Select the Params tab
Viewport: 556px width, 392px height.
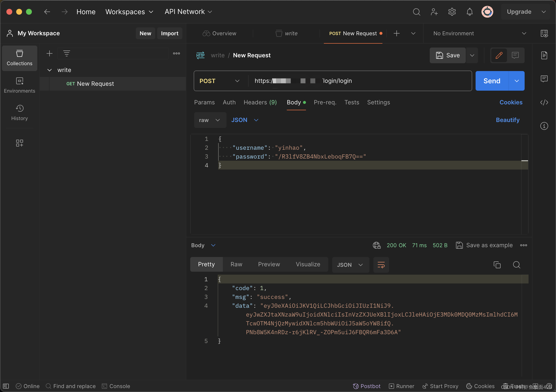pyautogui.click(x=204, y=102)
